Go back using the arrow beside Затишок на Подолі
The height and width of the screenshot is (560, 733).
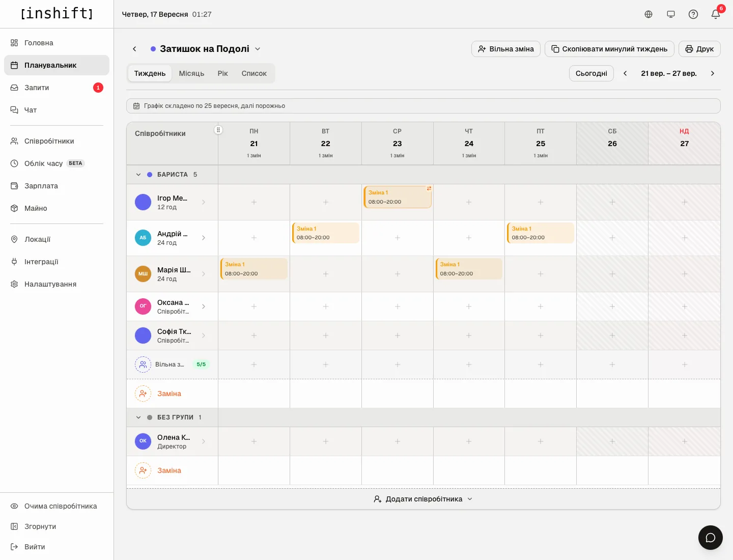tap(134, 49)
